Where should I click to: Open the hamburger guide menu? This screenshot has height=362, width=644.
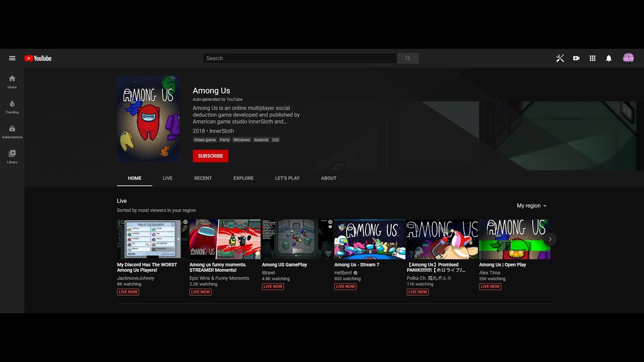(12, 58)
